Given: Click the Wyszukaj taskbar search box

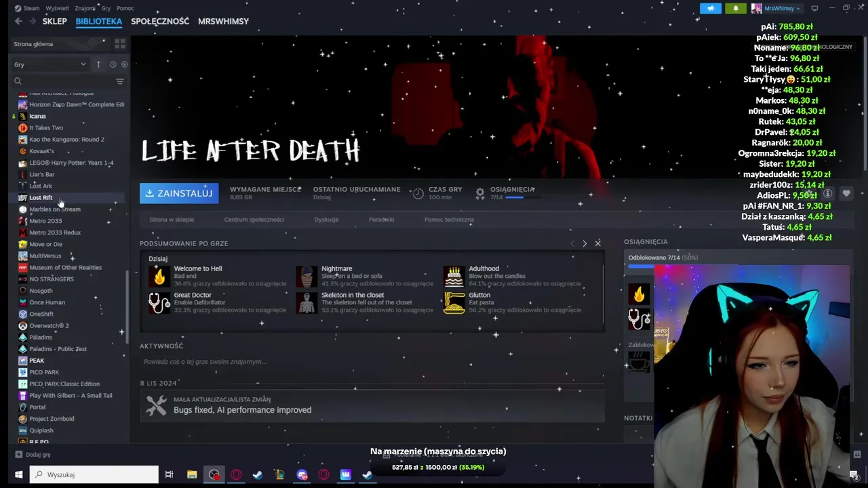Looking at the screenshot, I should (x=95, y=474).
